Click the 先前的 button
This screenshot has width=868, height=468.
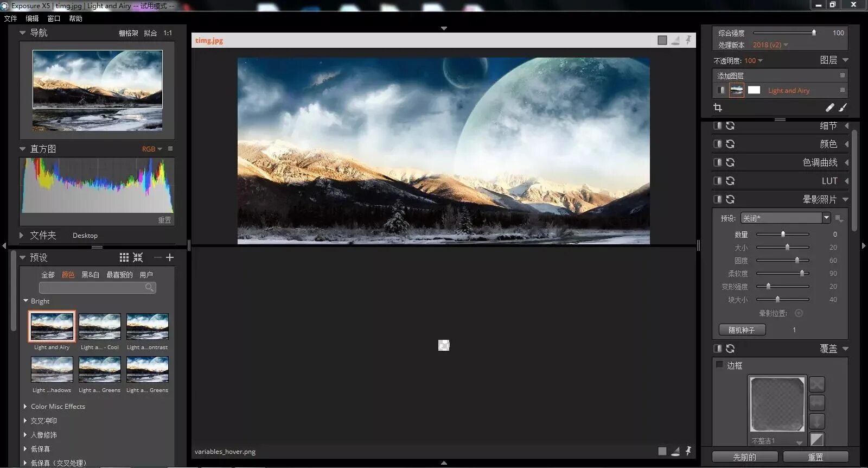click(745, 457)
